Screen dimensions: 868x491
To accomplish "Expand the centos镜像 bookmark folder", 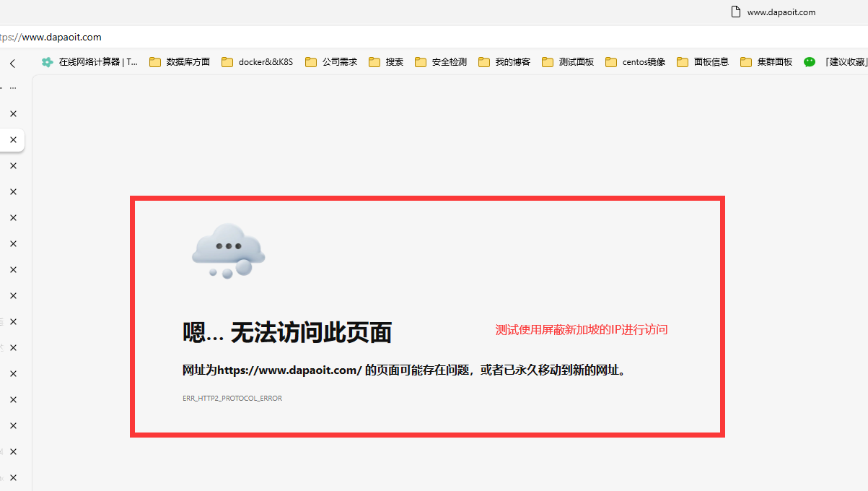I will [x=636, y=62].
